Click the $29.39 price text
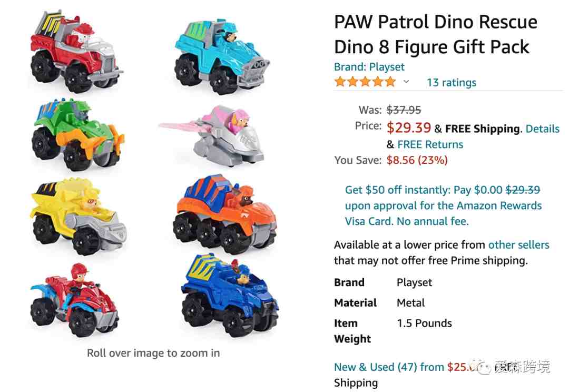Viewport: 569px width, 392px height. click(409, 128)
